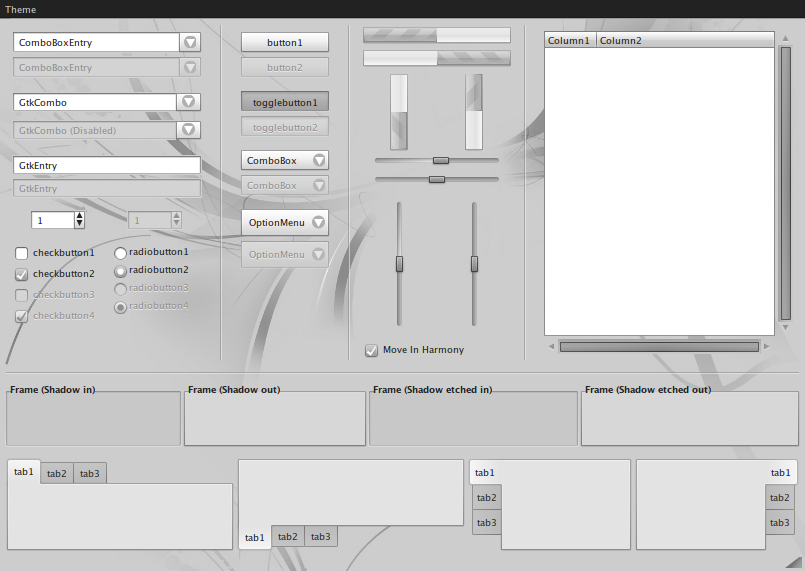Click the horizontal scrollbar left arrow

551,347
